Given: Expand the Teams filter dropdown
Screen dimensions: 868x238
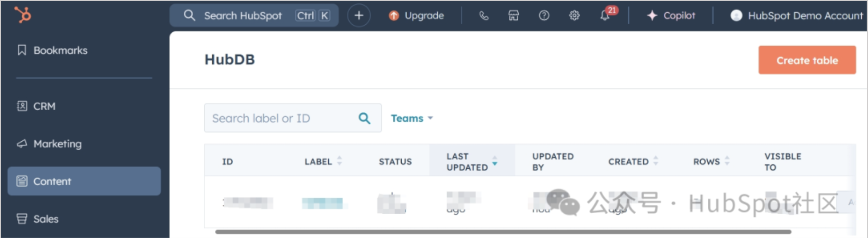Looking at the screenshot, I should click(411, 119).
